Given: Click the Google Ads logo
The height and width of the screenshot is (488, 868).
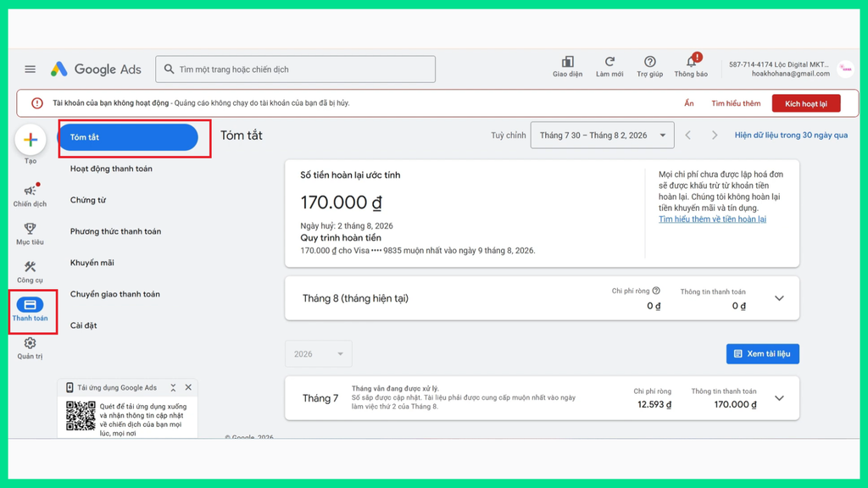Looking at the screenshot, I should click(x=96, y=69).
